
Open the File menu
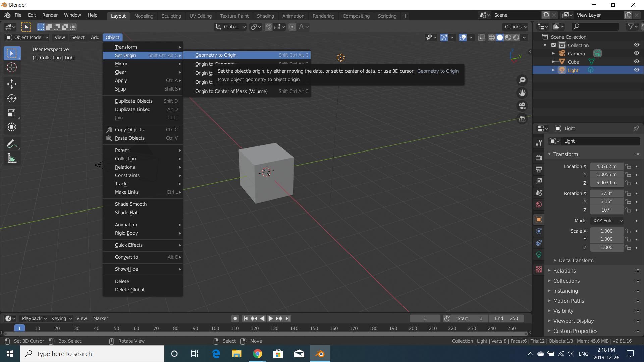[18, 15]
